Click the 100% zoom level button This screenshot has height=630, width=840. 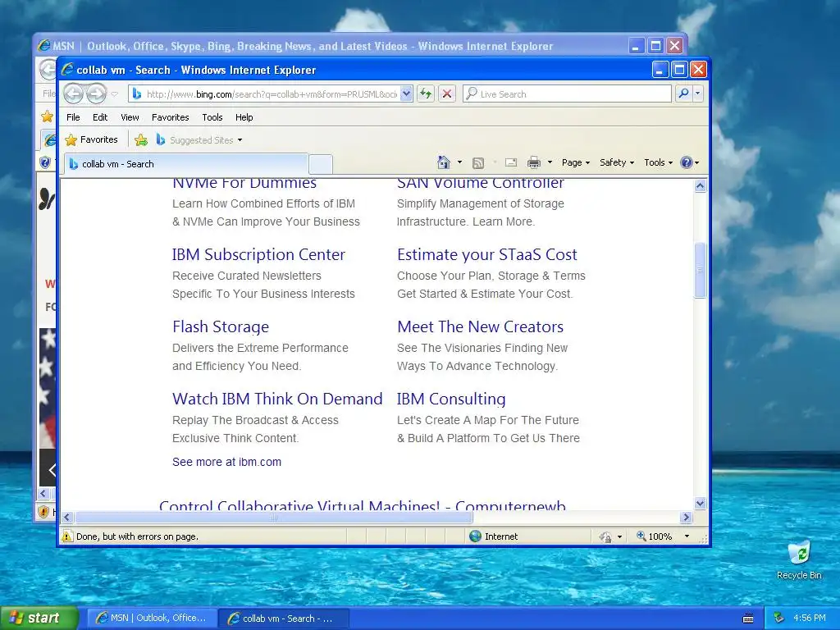(654, 536)
